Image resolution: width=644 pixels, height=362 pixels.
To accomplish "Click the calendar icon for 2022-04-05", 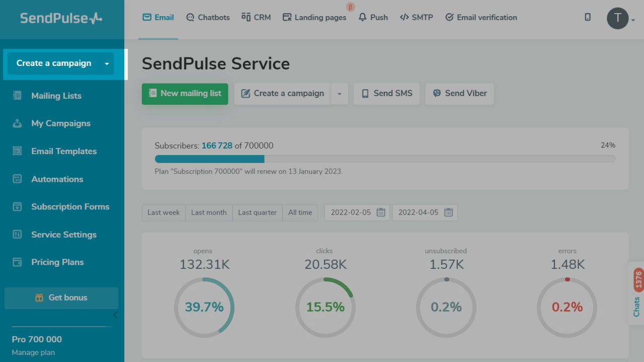I will (x=448, y=212).
